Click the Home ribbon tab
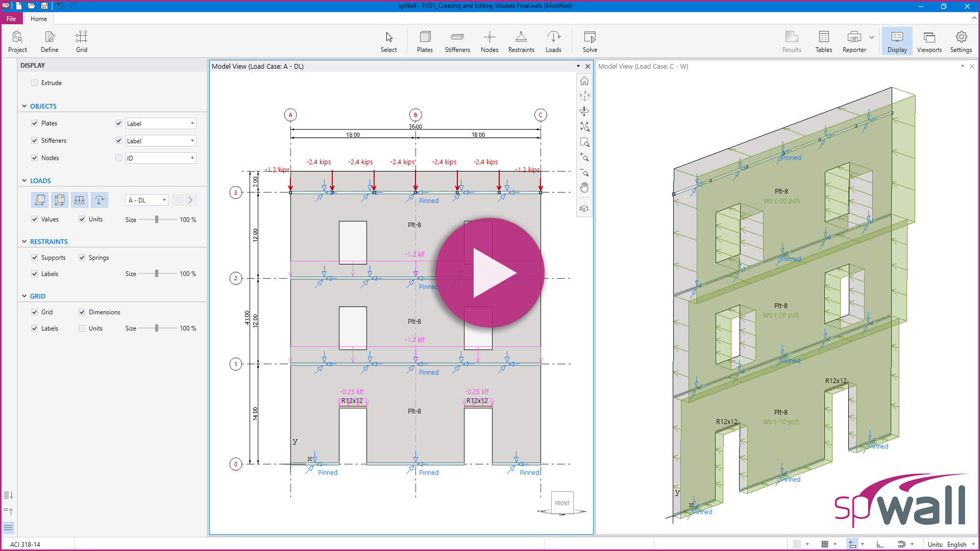This screenshot has height=551, width=980. [x=38, y=18]
